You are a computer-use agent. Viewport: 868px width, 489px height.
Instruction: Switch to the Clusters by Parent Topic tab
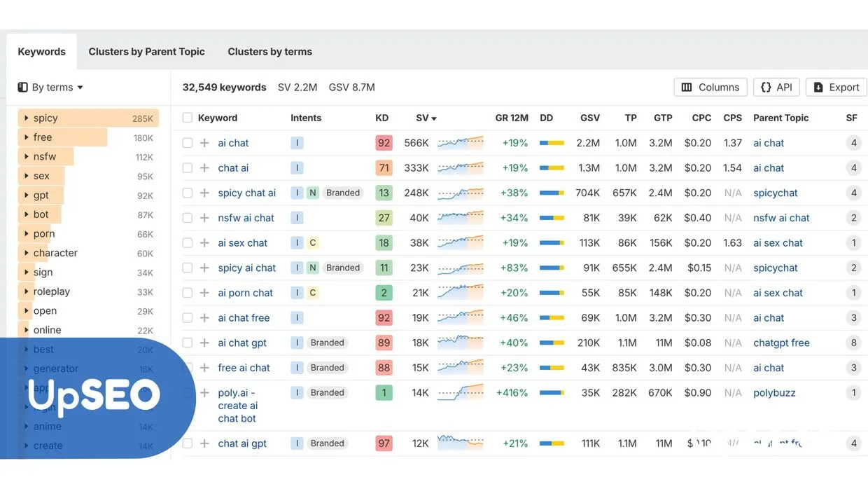click(x=146, y=51)
